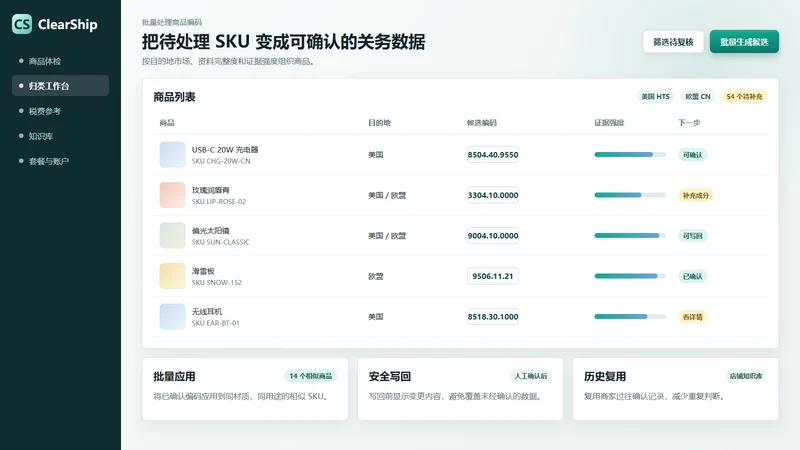Click the 下一步 column header

click(x=689, y=122)
